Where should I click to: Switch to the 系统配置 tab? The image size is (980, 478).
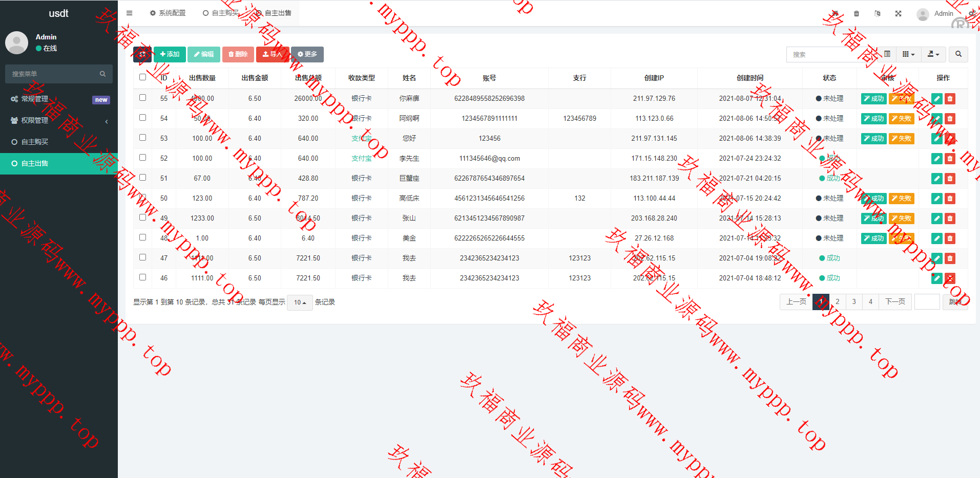168,13
